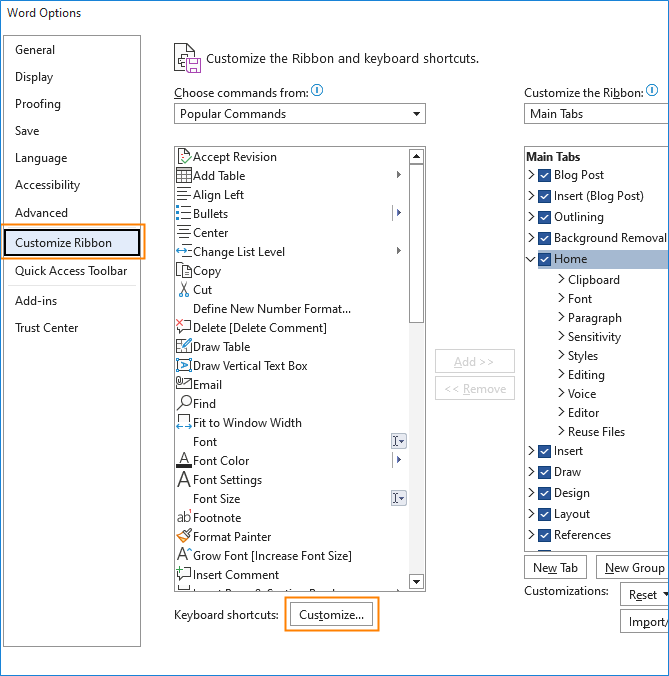Click the Draw Table icon

184,346
